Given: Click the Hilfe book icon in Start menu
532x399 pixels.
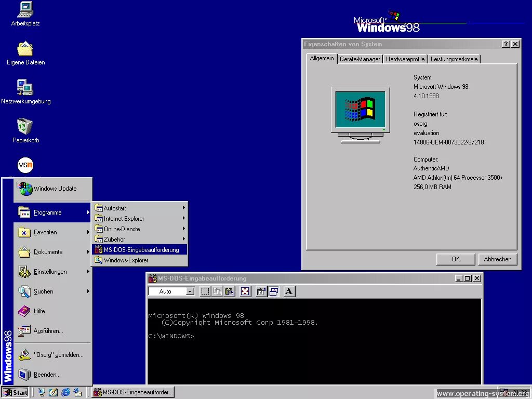Looking at the screenshot, I should click(x=24, y=311).
